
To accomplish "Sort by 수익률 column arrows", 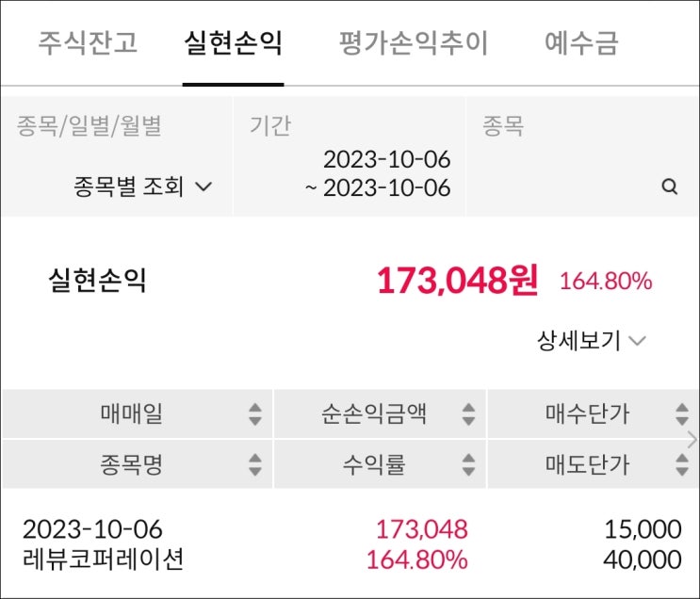I will click(468, 464).
